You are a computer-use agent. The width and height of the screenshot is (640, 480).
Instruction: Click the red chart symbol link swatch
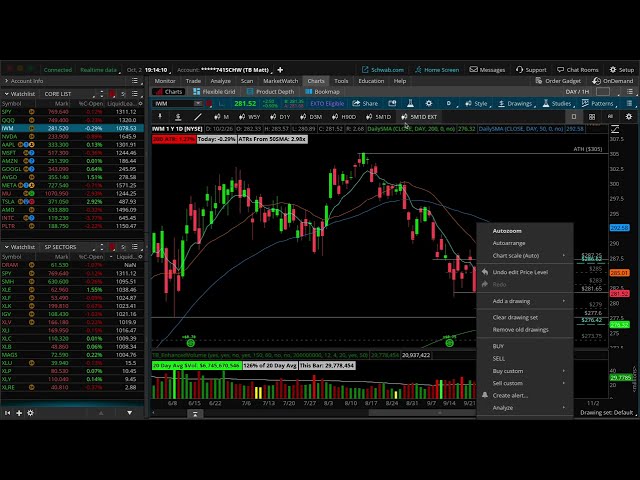[x=209, y=104]
